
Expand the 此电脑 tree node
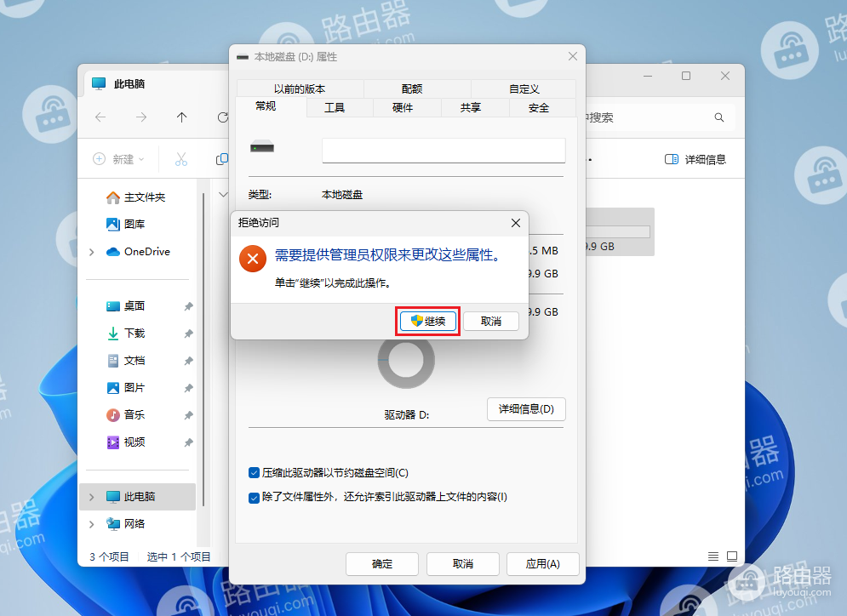click(x=91, y=497)
